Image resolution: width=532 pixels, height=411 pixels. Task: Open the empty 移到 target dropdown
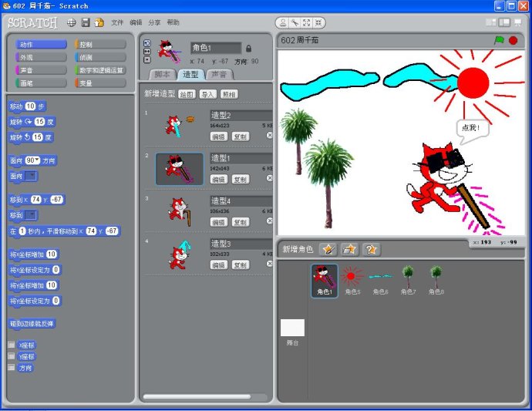[31, 215]
